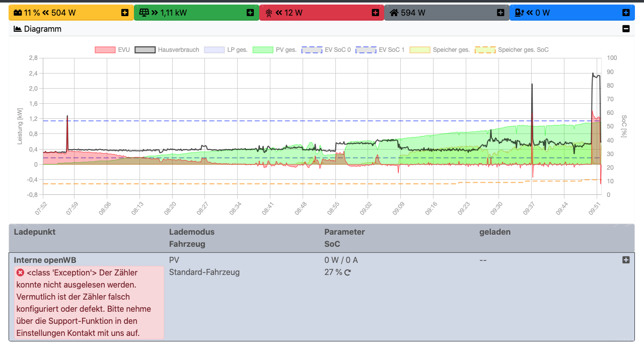
Task: Refresh the vehicle SoC value
Action: pos(347,272)
